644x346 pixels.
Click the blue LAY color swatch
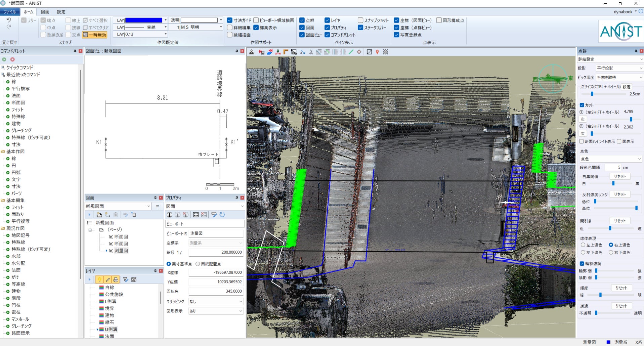point(144,20)
